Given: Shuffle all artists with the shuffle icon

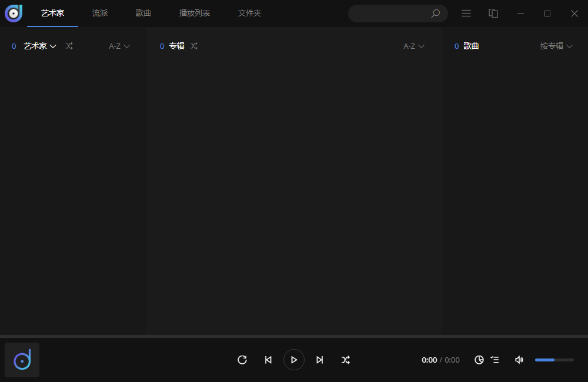Looking at the screenshot, I should pos(69,46).
